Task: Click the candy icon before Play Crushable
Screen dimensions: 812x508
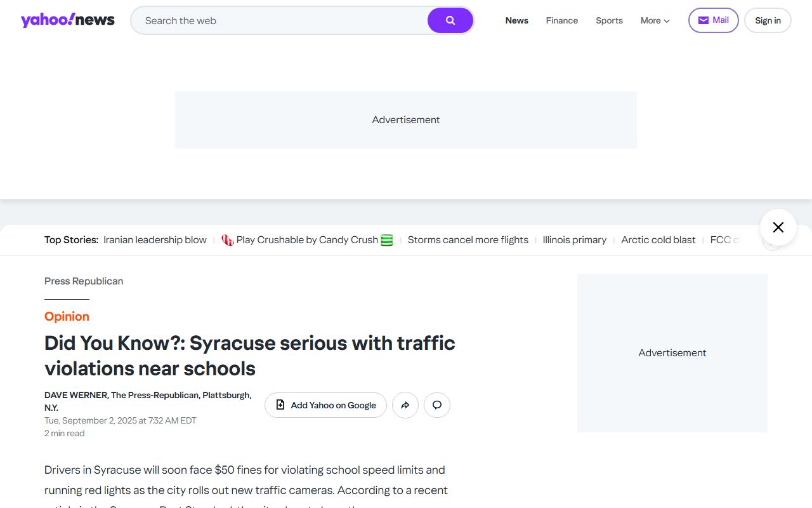Action: 228,240
